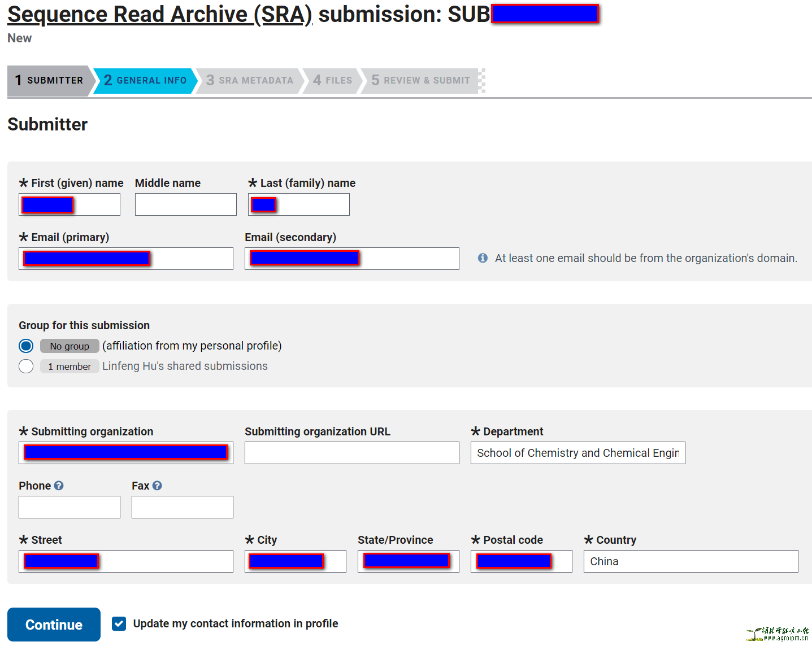Focus the Submitting organization URL field
The image size is (812, 646).
(x=351, y=453)
